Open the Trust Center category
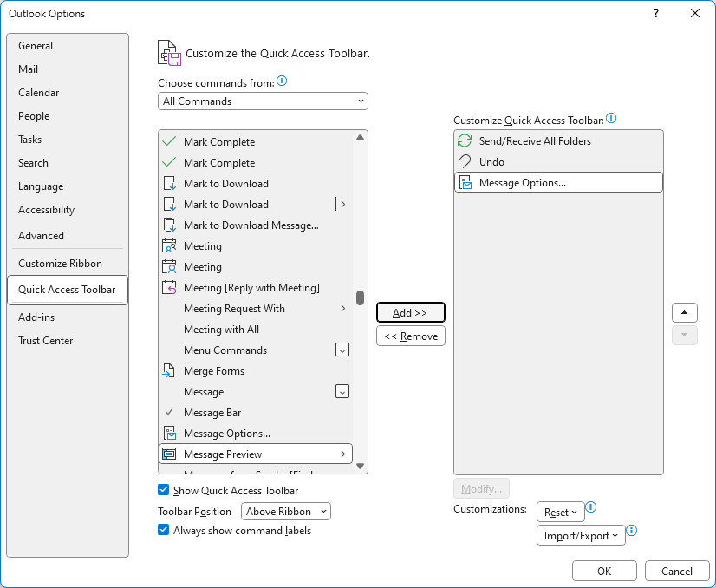This screenshot has width=716, height=588. coord(68,340)
